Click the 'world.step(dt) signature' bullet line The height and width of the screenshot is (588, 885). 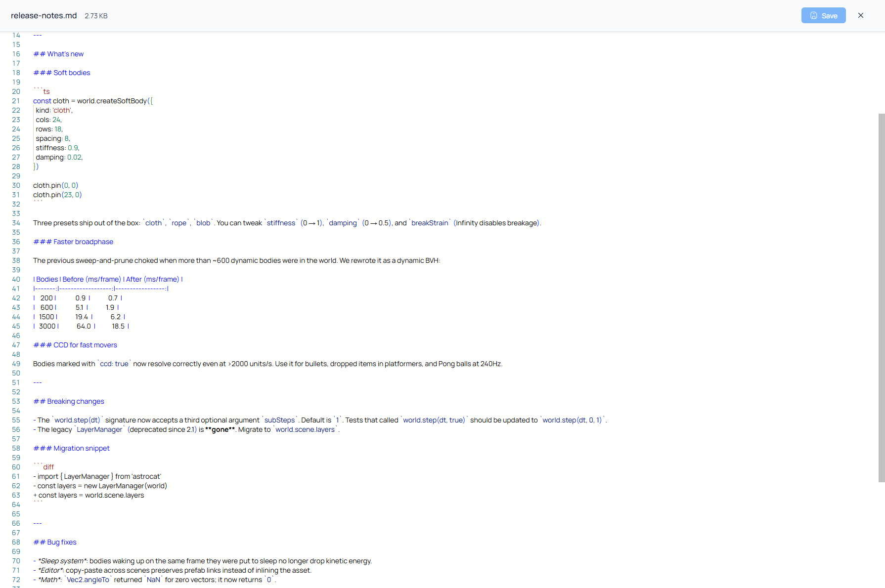coord(320,420)
